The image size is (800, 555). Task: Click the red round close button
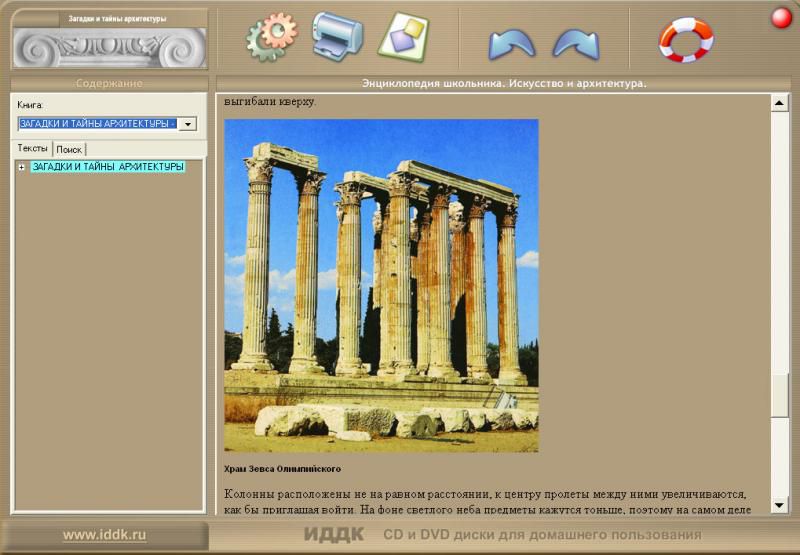click(781, 18)
